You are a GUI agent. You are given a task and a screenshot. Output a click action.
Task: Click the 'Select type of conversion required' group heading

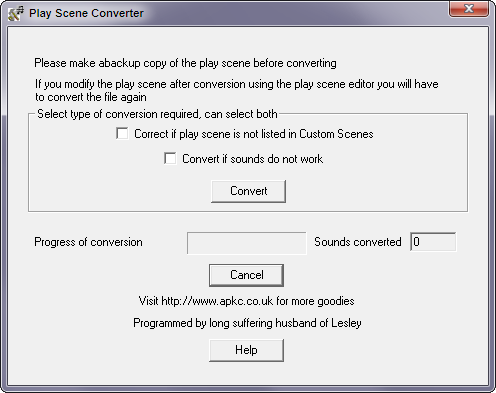pos(157,114)
